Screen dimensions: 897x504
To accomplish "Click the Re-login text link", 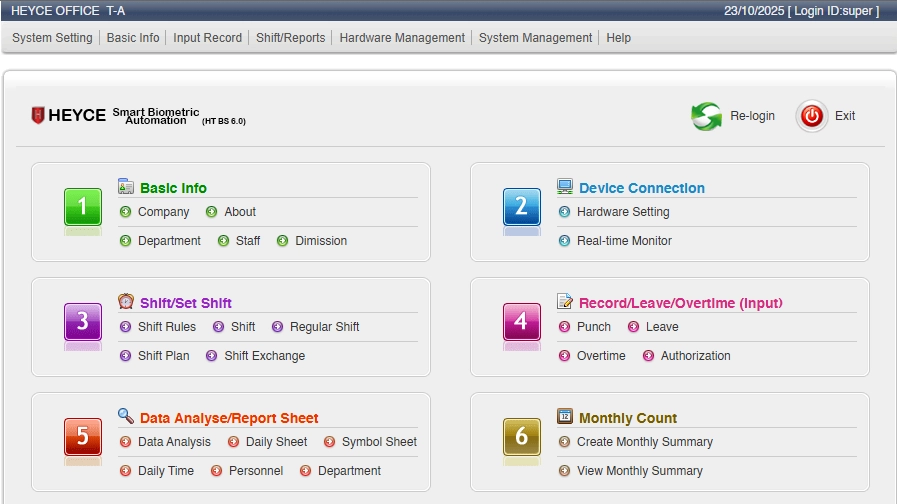I will (x=752, y=116).
